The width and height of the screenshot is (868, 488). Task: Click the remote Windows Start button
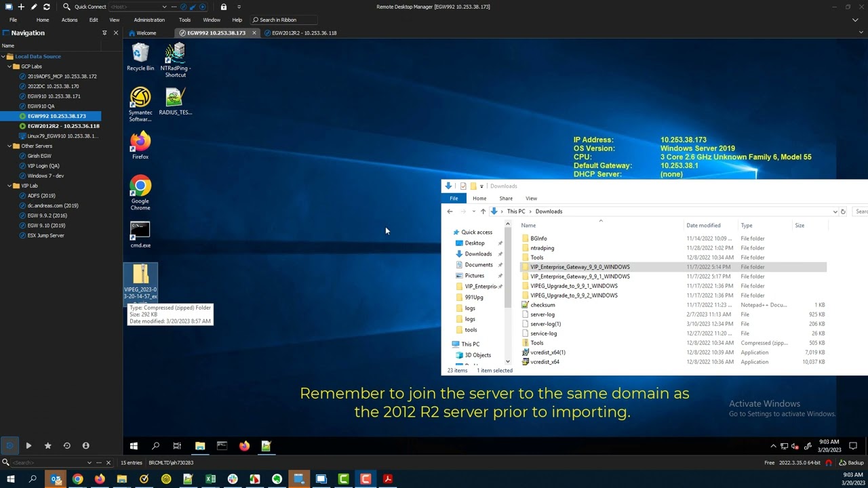(x=134, y=445)
